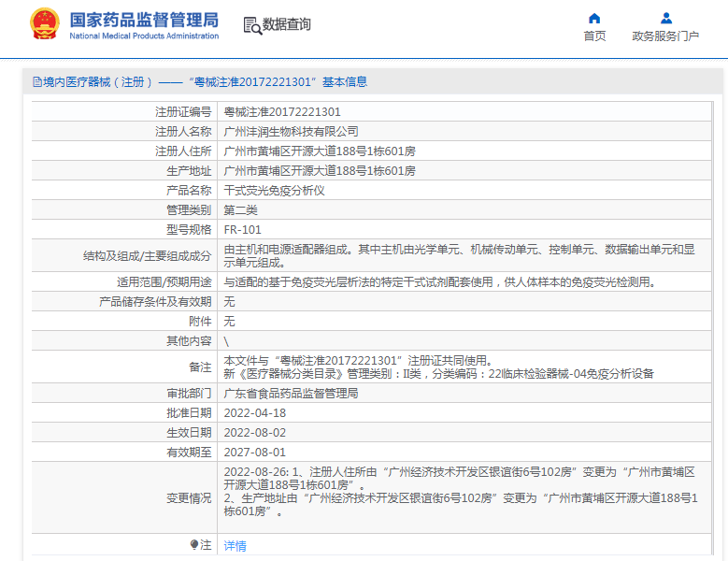Click the 批准日期 label
The width and height of the screenshot is (728, 561).
(189, 413)
